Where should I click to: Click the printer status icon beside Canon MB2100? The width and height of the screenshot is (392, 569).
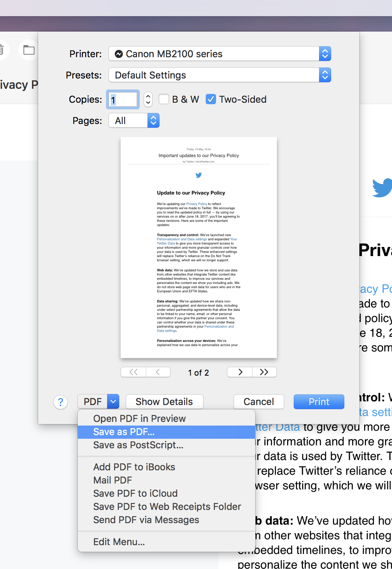point(119,54)
